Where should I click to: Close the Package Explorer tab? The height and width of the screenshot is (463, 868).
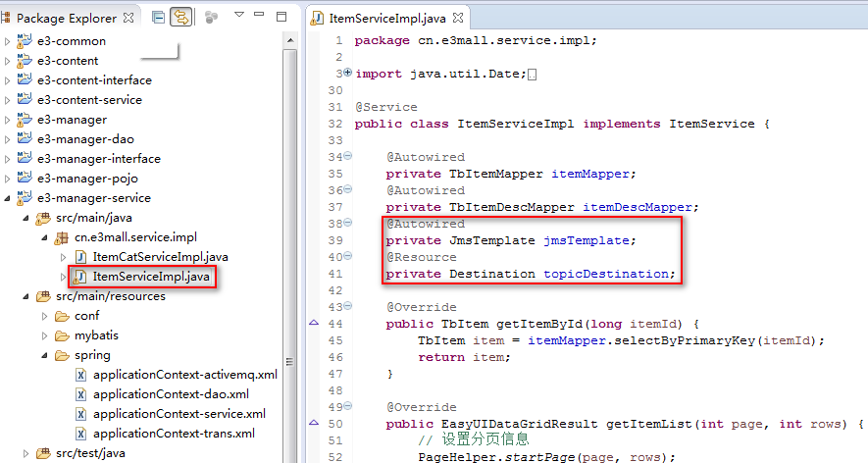(x=128, y=18)
